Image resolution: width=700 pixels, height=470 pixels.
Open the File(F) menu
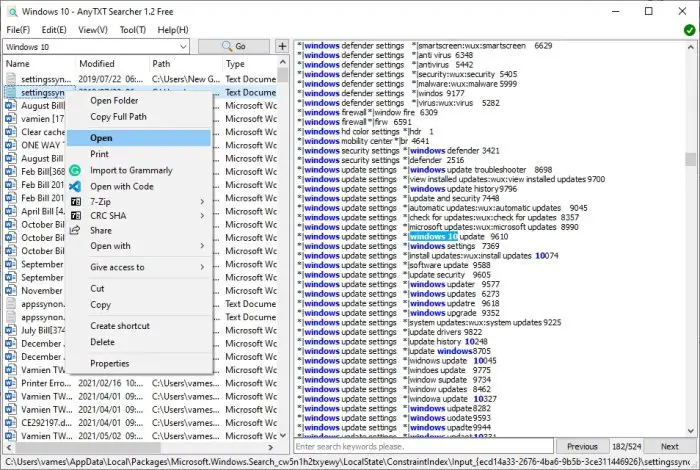click(x=18, y=30)
